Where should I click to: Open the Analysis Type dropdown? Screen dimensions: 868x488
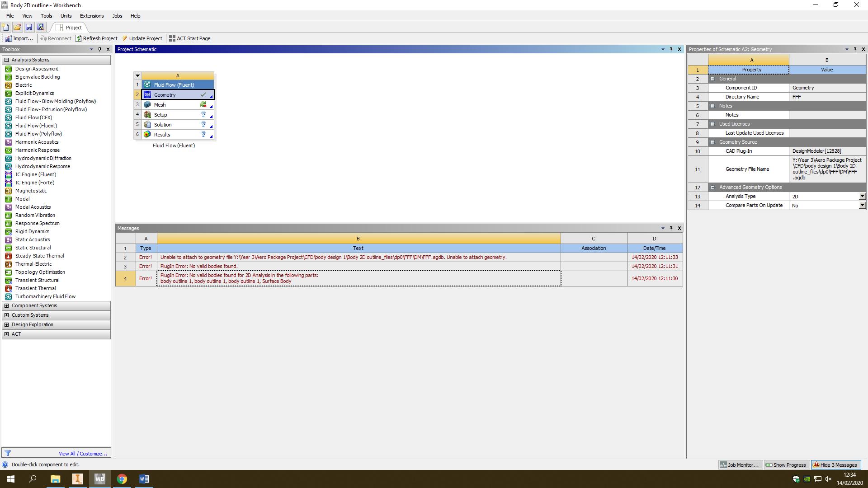tap(862, 196)
